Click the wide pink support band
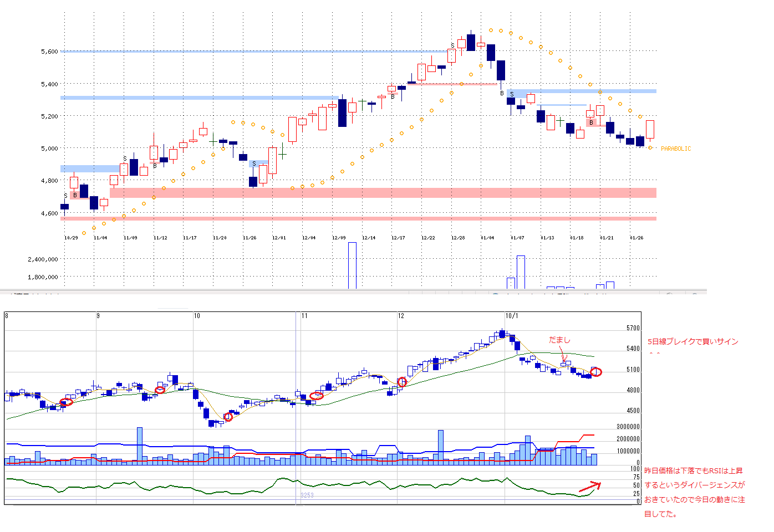 pos(383,193)
